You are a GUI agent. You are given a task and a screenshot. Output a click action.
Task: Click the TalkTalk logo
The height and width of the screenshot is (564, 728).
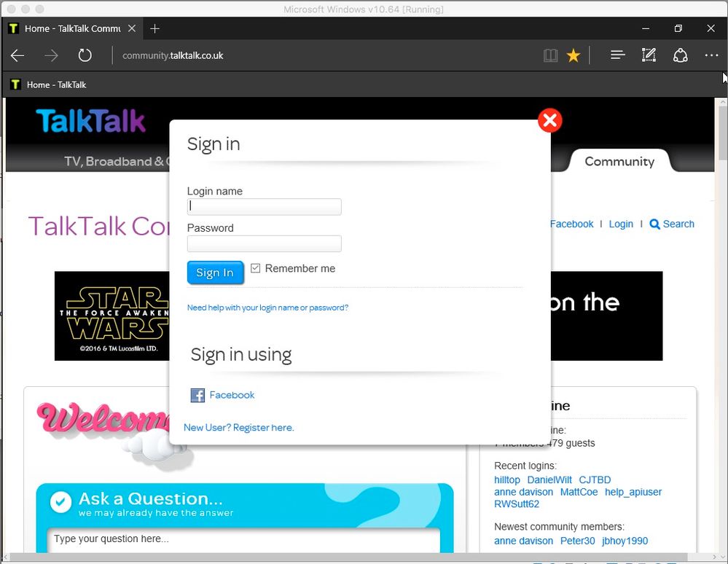91,121
